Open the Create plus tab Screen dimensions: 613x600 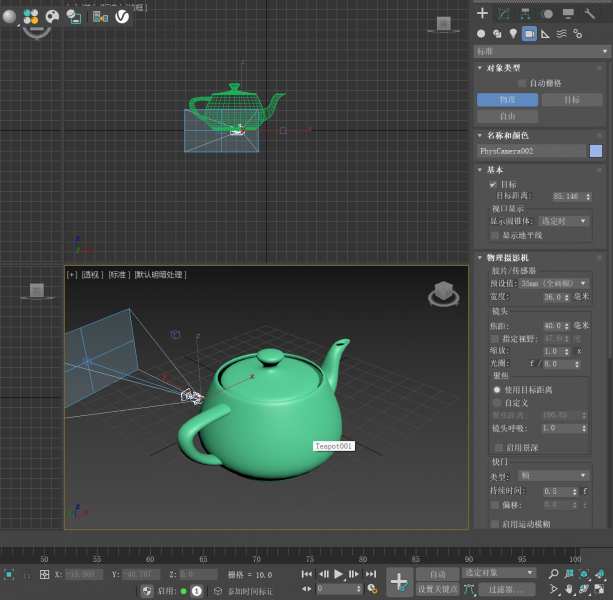pos(482,13)
